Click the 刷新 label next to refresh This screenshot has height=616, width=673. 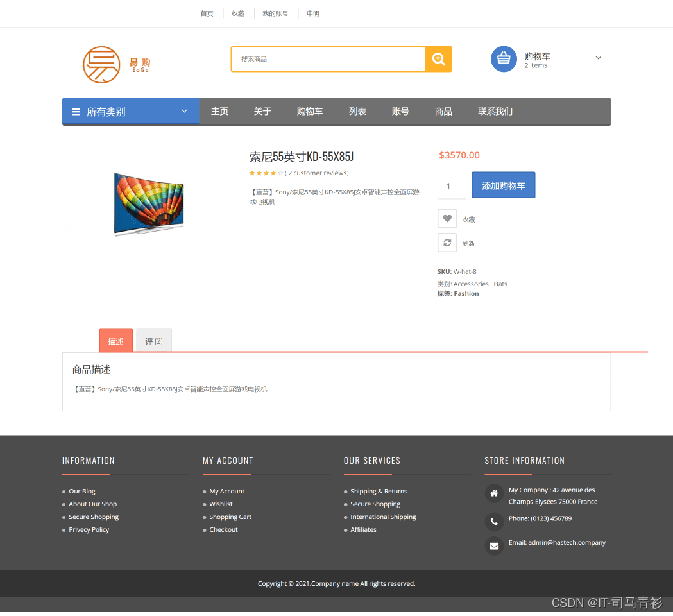point(469,243)
